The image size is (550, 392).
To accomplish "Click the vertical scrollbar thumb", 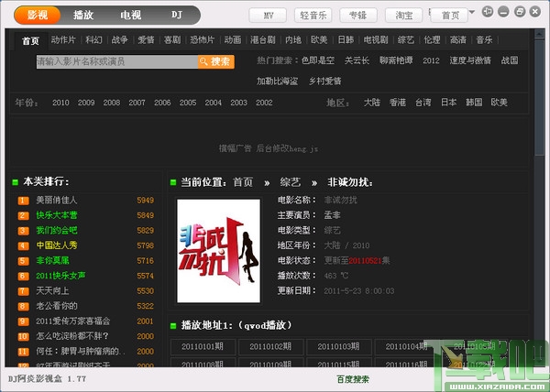I will pyautogui.click(x=539, y=98).
